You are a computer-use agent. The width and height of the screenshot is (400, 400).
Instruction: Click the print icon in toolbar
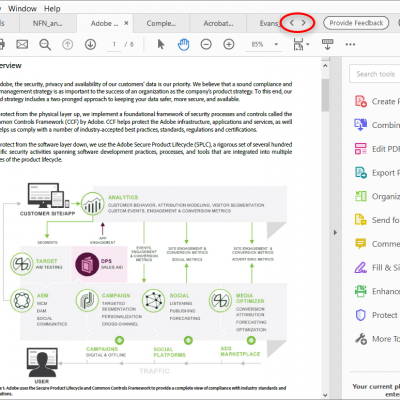(x=2, y=44)
